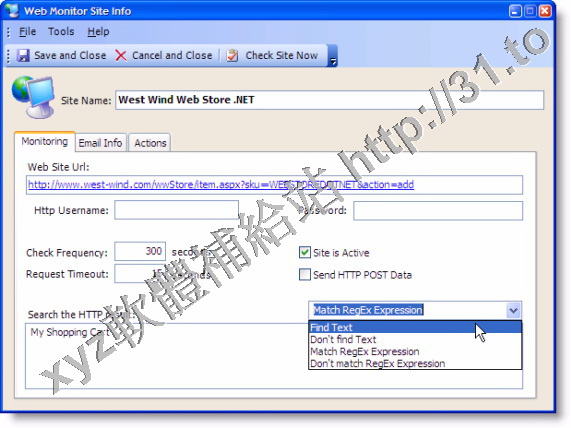The width and height of the screenshot is (571, 428).
Task: Collapse the search type dropdown arrow
Action: coord(513,310)
